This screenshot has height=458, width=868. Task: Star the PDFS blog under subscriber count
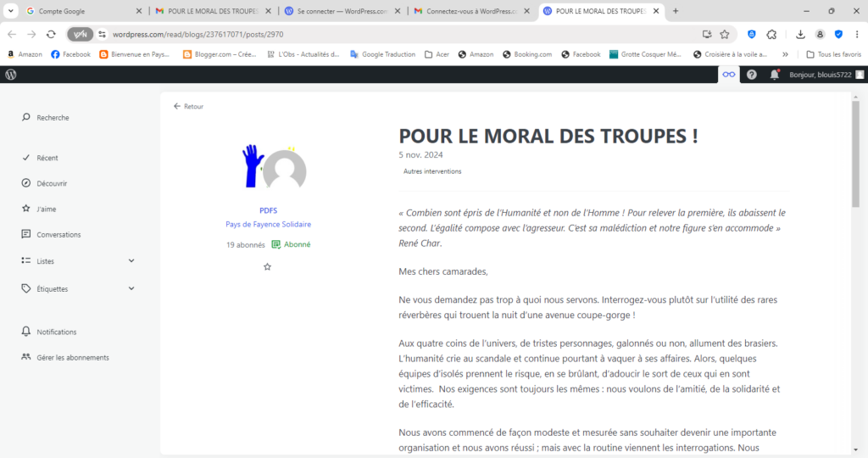coord(268,266)
